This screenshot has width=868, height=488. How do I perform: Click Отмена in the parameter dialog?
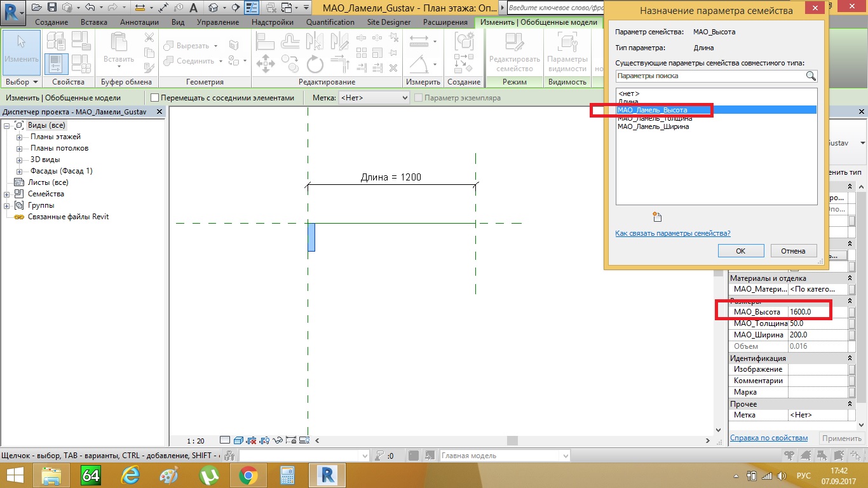(793, 250)
